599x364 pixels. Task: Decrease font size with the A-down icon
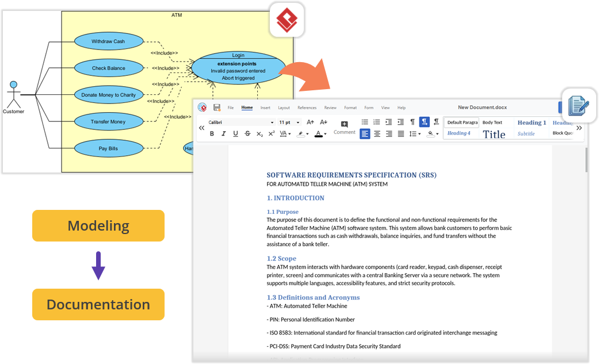323,122
